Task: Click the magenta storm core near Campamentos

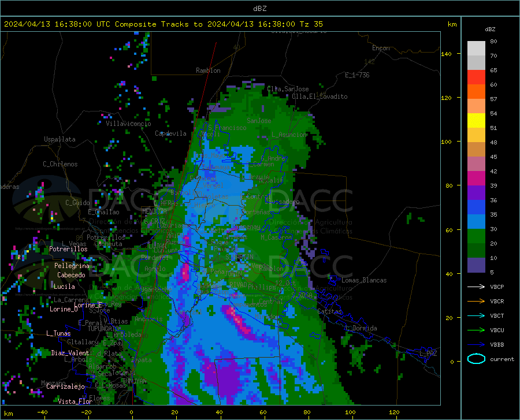Action: (x=238, y=319)
